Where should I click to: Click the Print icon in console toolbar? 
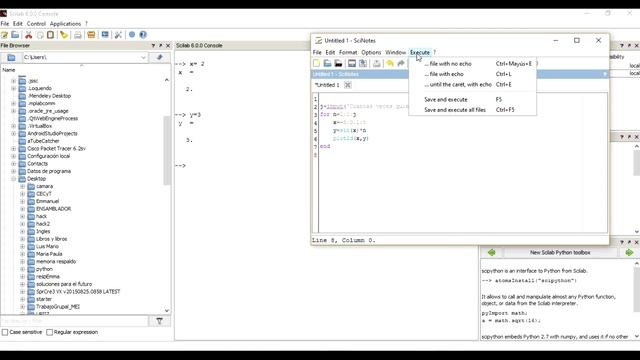tap(78, 35)
